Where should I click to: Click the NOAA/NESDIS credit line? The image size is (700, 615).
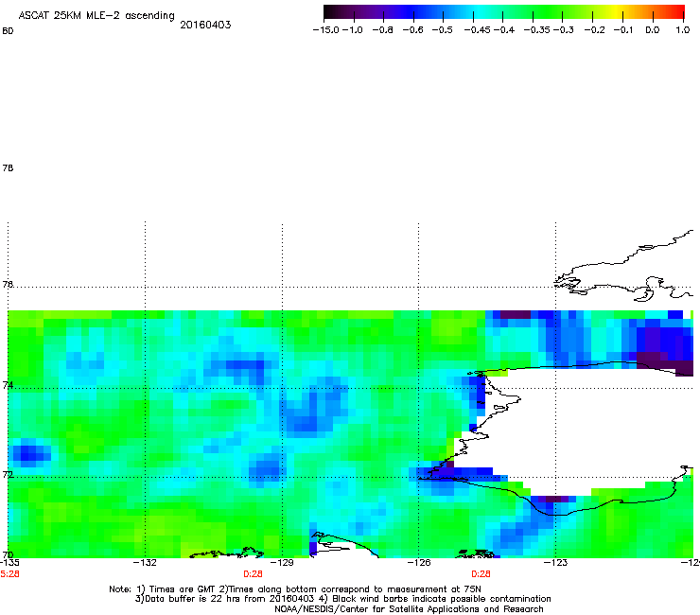click(409, 609)
